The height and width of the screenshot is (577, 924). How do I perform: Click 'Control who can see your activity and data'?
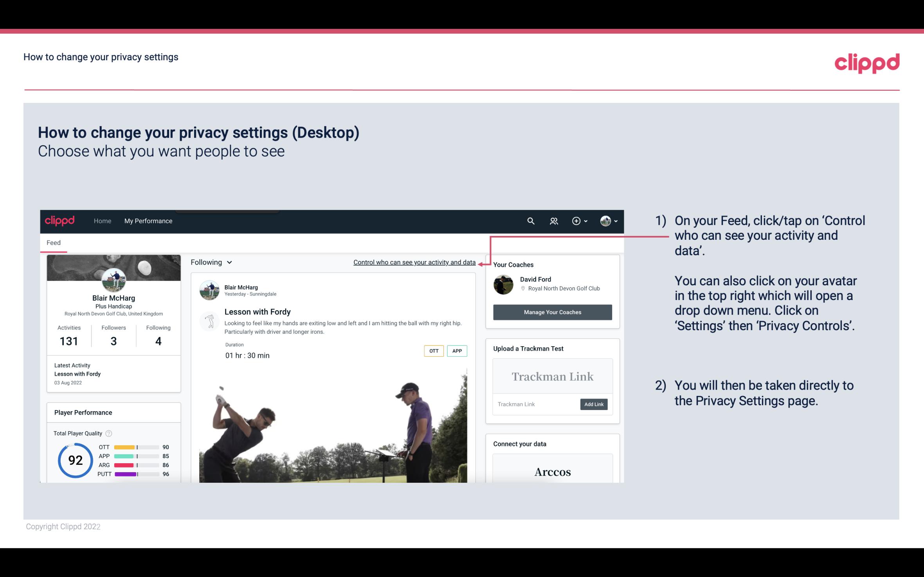tap(414, 261)
